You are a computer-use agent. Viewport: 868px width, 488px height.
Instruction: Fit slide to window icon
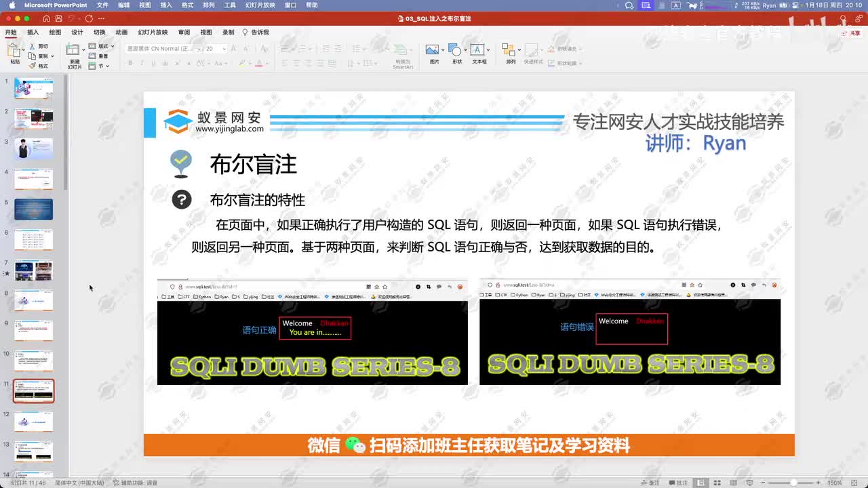[x=856, y=483]
